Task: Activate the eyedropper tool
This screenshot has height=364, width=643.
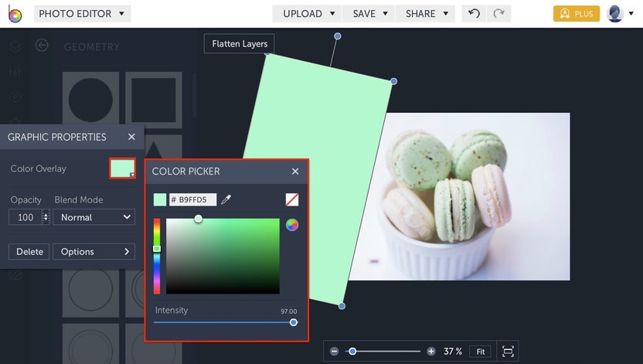Action: pos(226,199)
